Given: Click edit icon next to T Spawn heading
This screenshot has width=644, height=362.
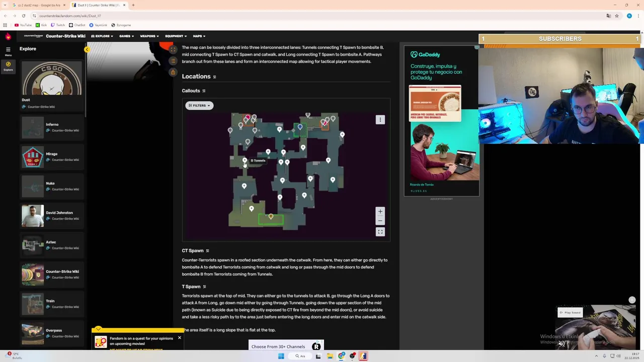Looking at the screenshot, I should (x=204, y=287).
